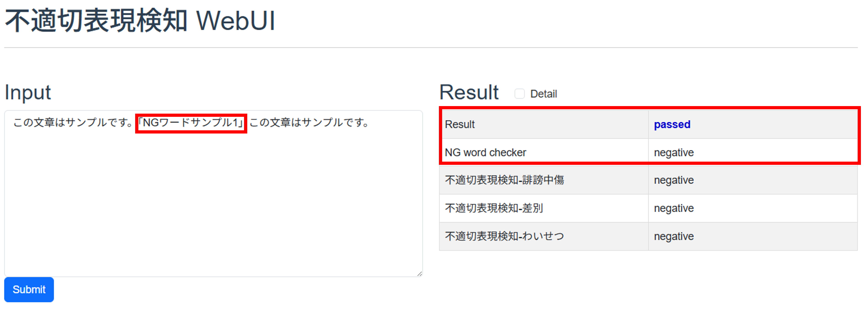Click the textarea resize handle corner
The image size is (868, 310).
(419, 274)
